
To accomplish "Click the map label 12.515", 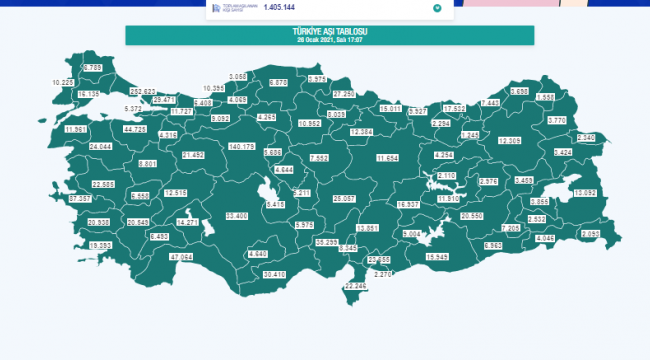I will pyautogui.click(x=175, y=193).
